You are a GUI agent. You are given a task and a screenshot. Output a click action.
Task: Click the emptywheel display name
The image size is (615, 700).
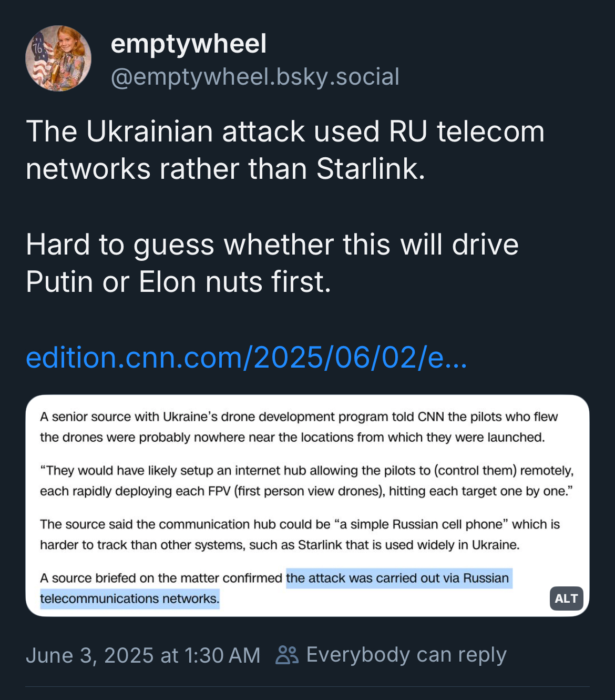point(189,44)
